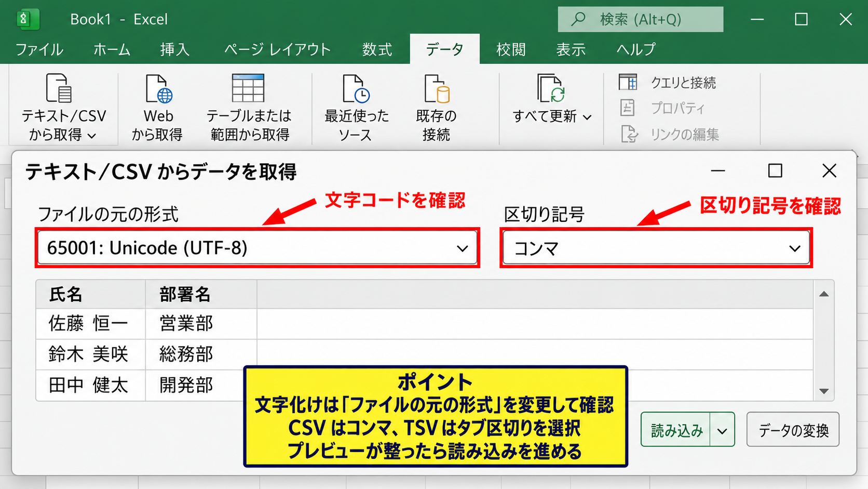This screenshot has height=489, width=868.
Task: Click the Text/CSV から取得 icon
Action: coord(59,88)
